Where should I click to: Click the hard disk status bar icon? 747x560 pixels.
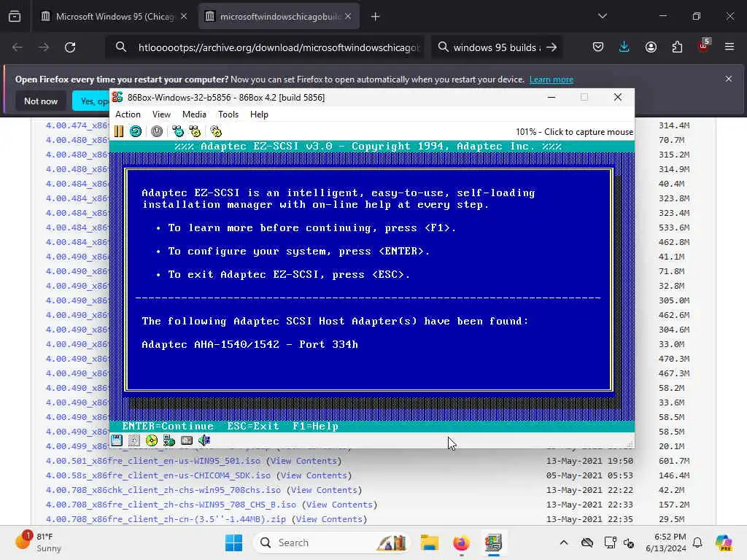pyautogui.click(x=187, y=440)
